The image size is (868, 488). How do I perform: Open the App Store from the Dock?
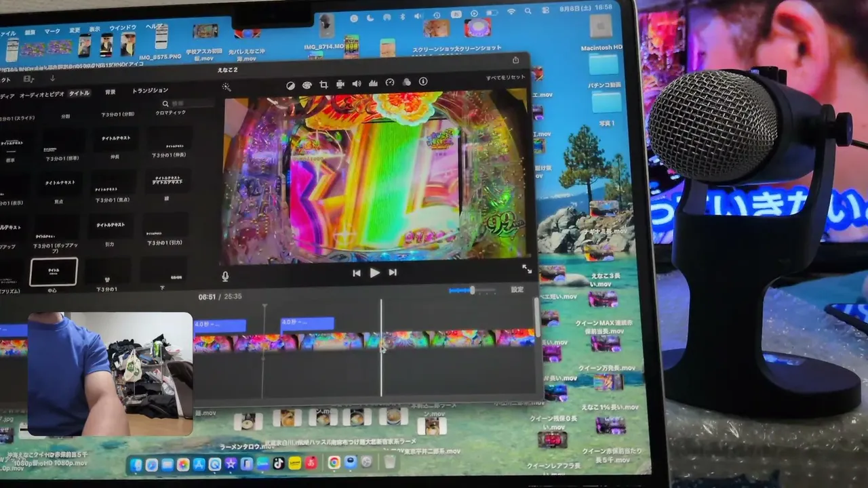click(199, 465)
